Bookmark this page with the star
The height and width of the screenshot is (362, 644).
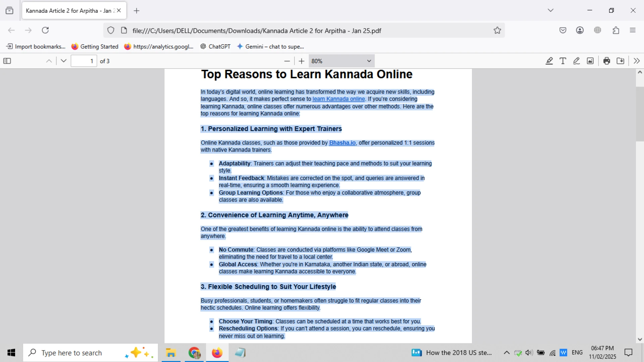click(497, 30)
